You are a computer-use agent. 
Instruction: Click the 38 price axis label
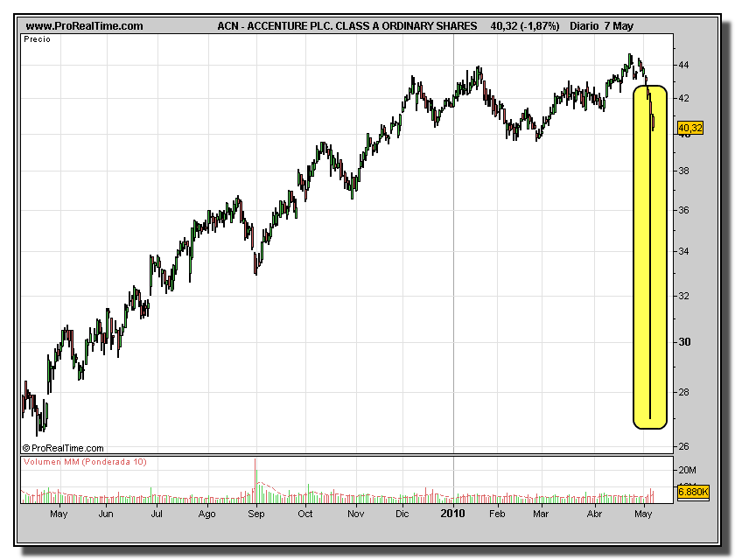point(683,171)
